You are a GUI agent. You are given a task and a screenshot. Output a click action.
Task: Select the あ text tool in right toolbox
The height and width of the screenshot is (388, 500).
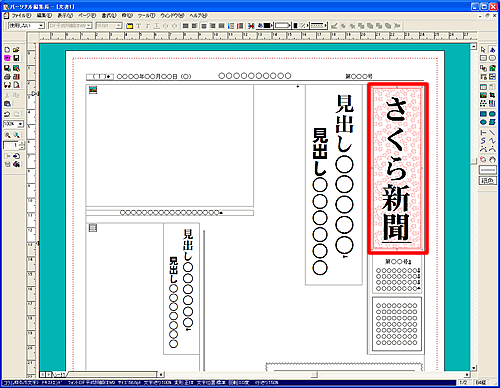(492, 50)
